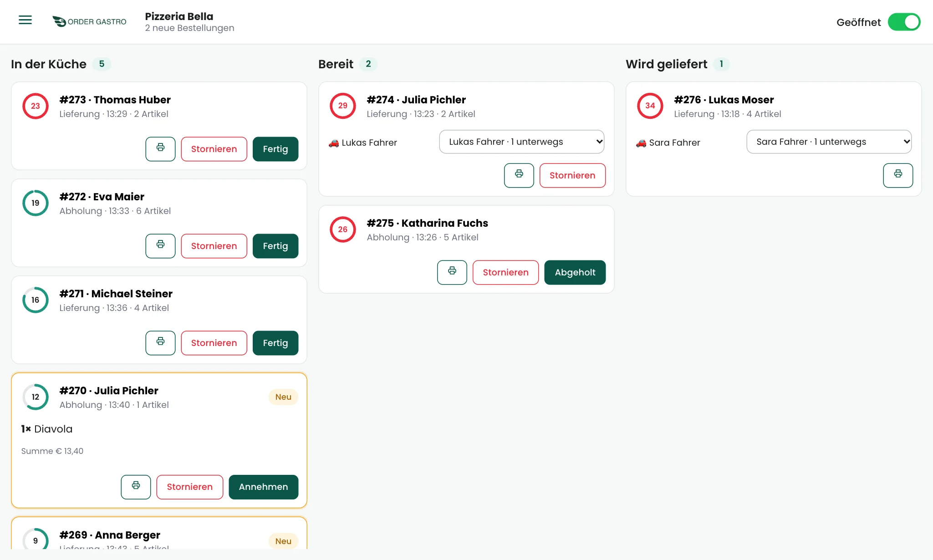Cancel order #272 with Stornieren
933x560 pixels.
tap(214, 246)
